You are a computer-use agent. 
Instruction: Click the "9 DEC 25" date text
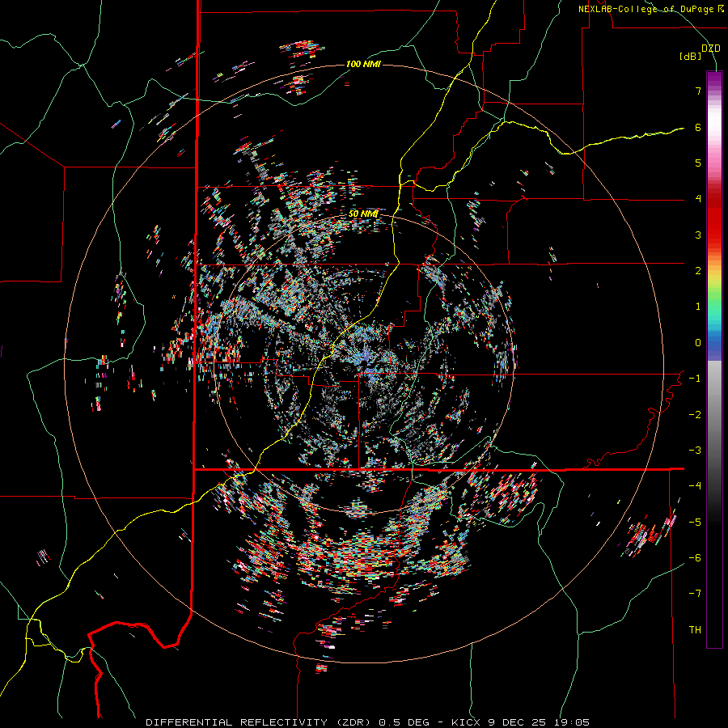(x=517, y=722)
